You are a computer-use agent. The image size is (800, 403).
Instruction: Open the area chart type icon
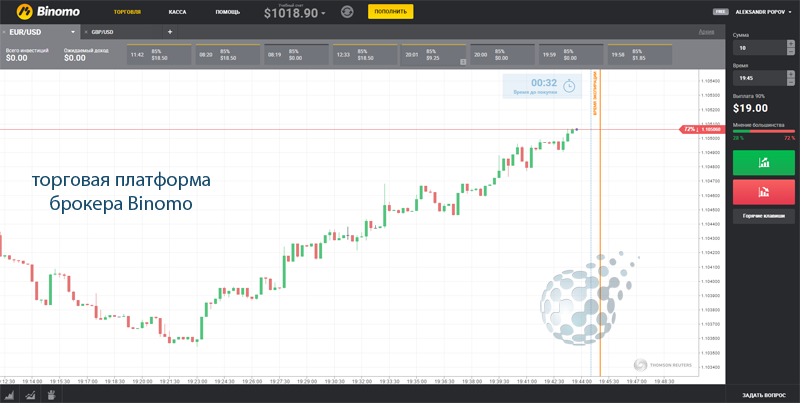tap(9, 394)
